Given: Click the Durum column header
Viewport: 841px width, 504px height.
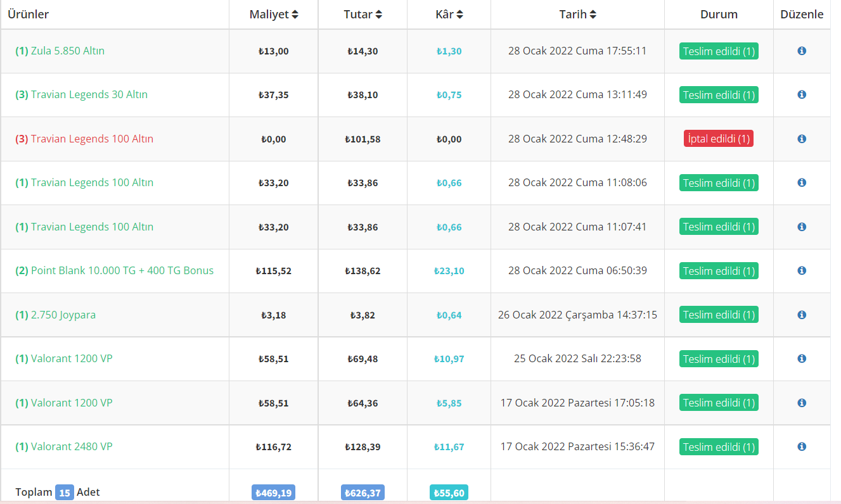Looking at the screenshot, I should click(x=719, y=15).
